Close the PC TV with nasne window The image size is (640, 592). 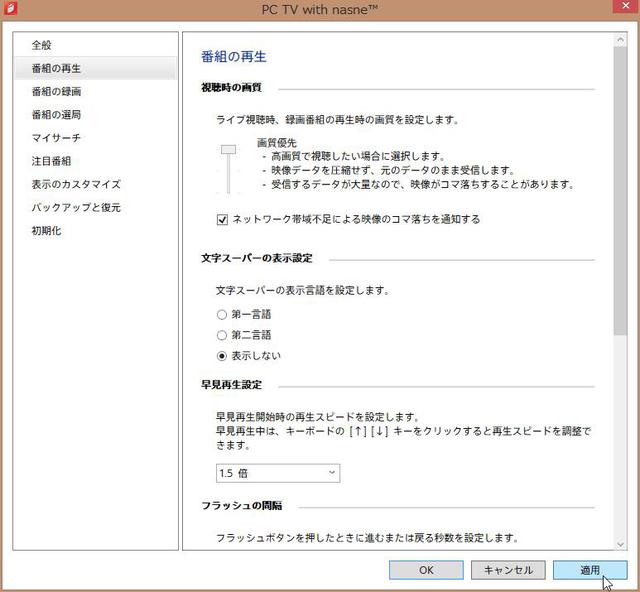(x=625, y=6)
